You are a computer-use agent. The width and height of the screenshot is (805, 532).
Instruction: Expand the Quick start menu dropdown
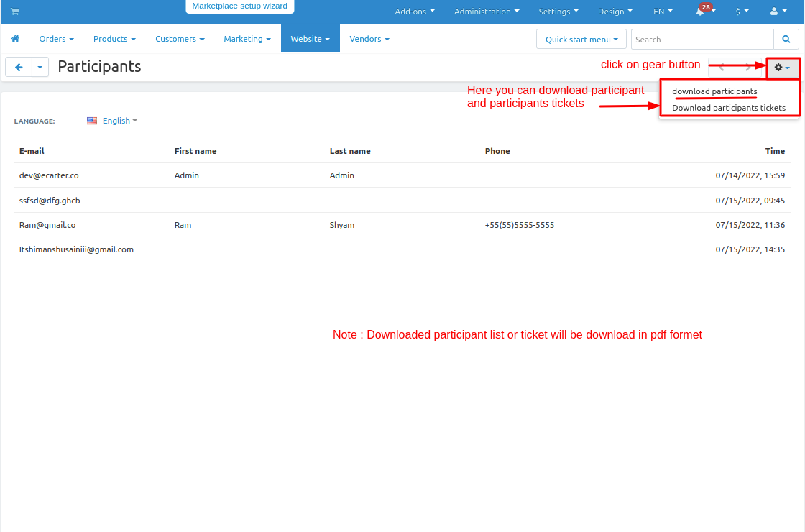581,40
